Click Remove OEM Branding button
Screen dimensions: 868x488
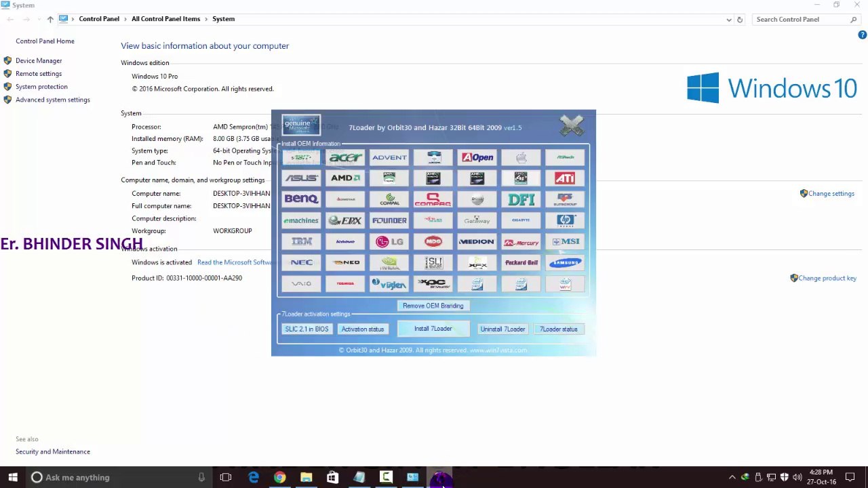[x=433, y=306]
